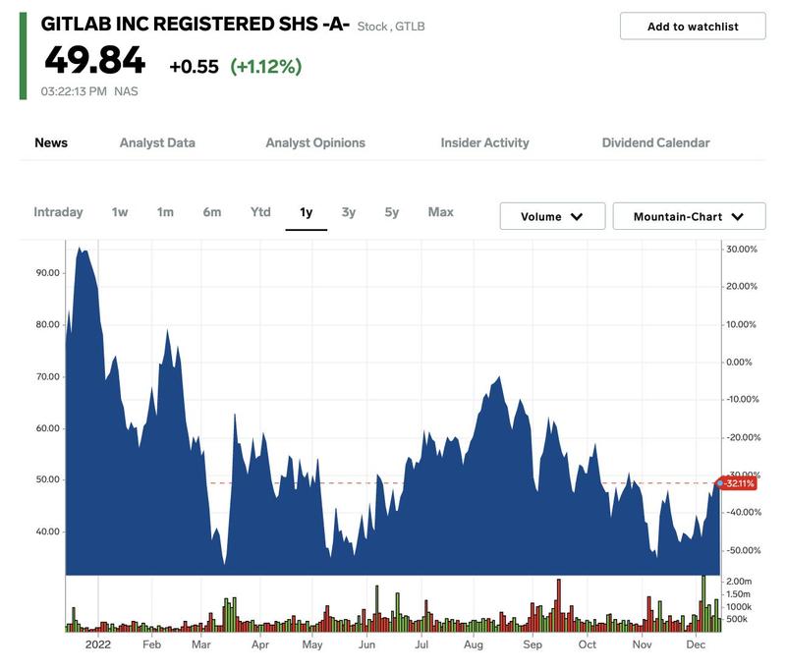Select the 1w time range
This screenshot has width=786, height=672.
[120, 212]
